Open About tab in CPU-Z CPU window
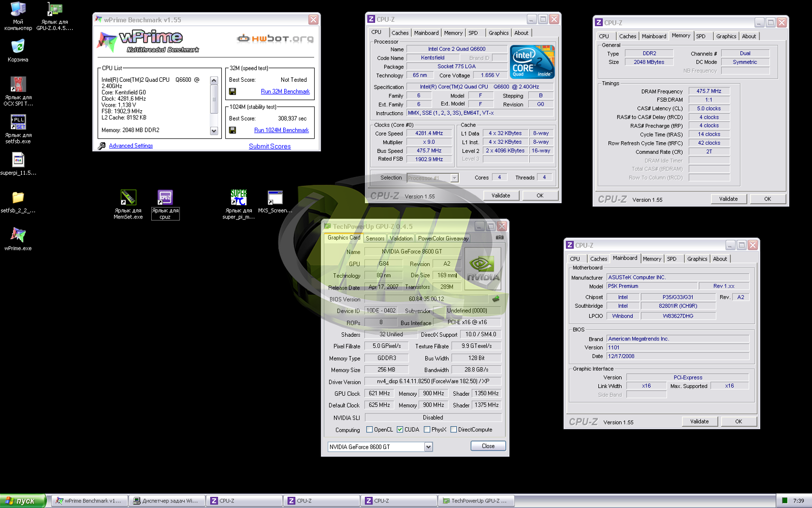The image size is (812, 508). pos(521,33)
